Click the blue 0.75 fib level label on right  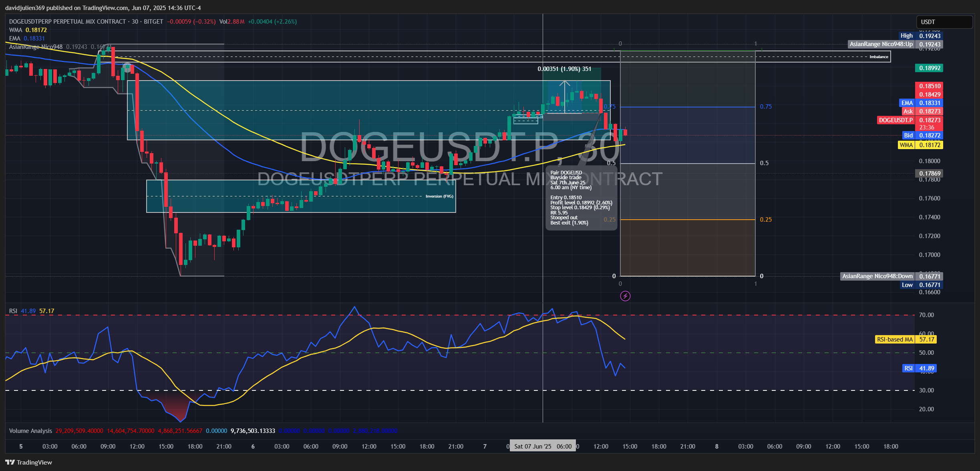click(x=766, y=107)
